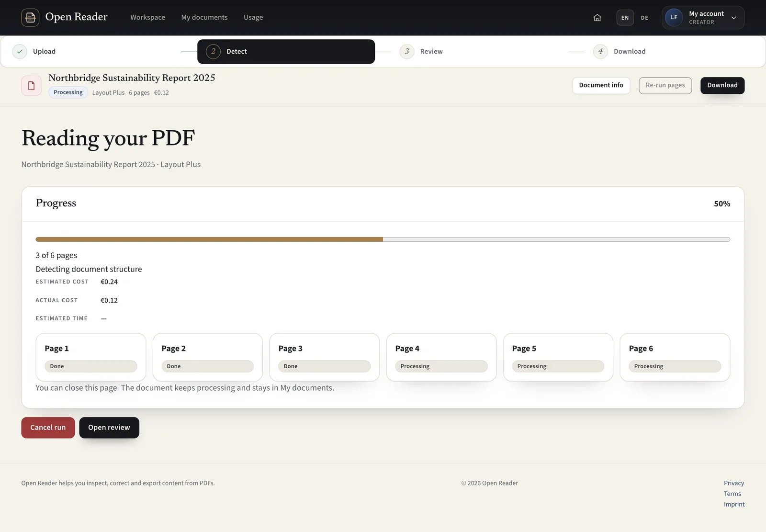Open the Workspace menu item
This screenshot has height=532, width=766.
(x=147, y=18)
